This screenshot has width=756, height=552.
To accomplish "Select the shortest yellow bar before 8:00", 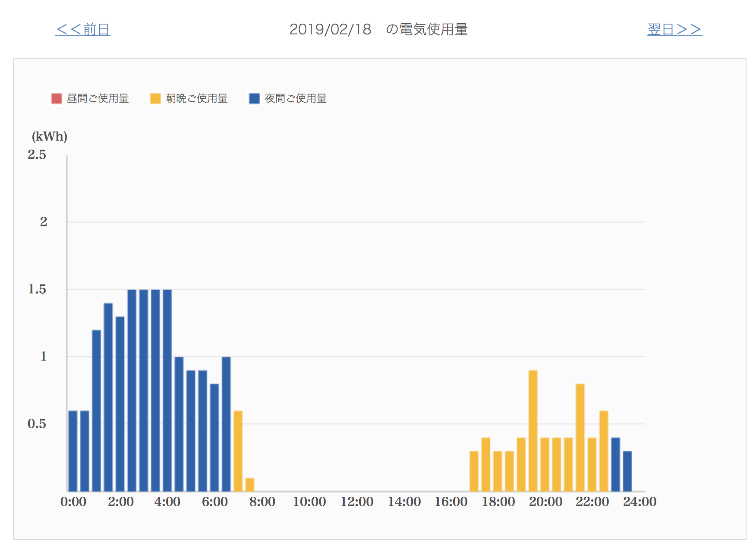I will (250, 484).
